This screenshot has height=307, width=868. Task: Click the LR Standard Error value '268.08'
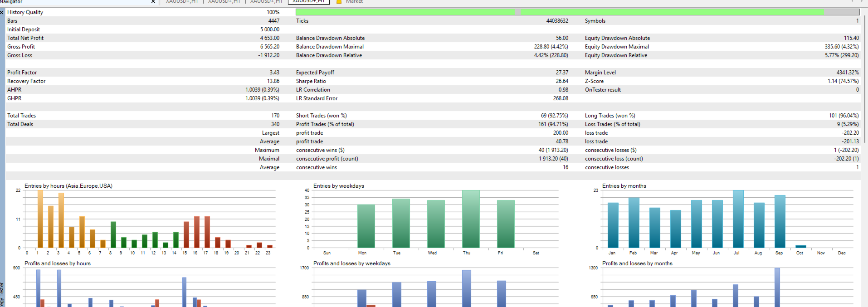pyautogui.click(x=561, y=98)
